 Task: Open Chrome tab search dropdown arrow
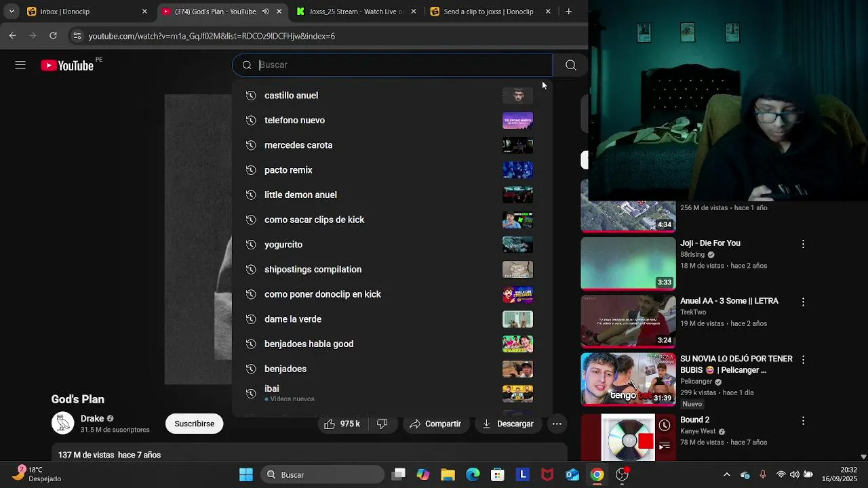click(x=12, y=12)
